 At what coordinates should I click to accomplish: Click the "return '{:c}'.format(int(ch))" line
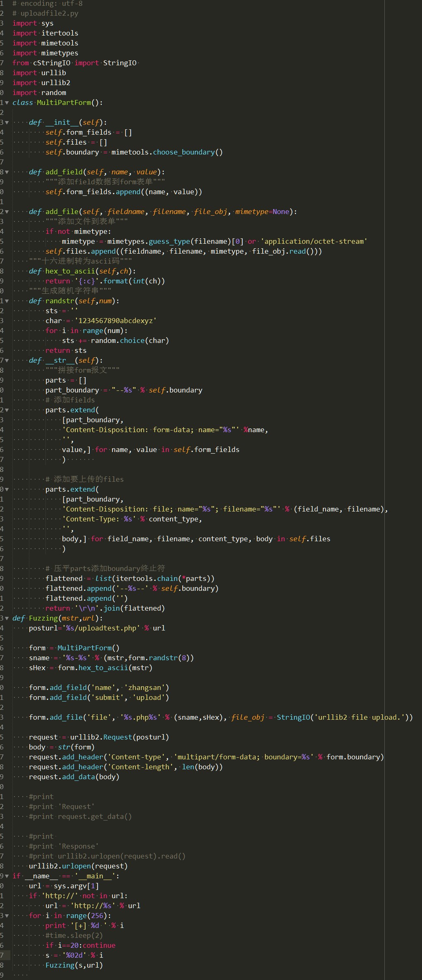105,281
